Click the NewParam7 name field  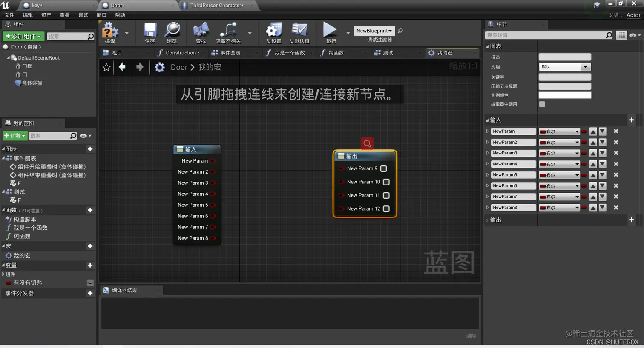coord(513,197)
